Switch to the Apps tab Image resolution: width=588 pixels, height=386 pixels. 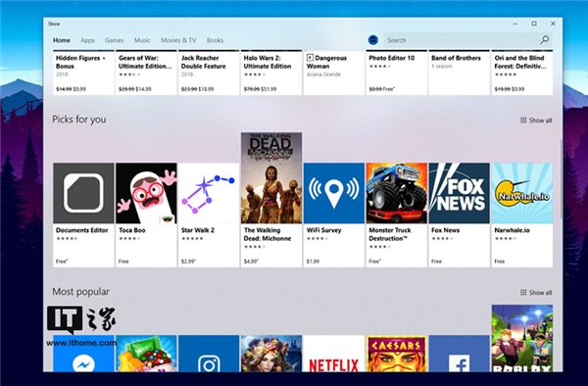coord(87,40)
